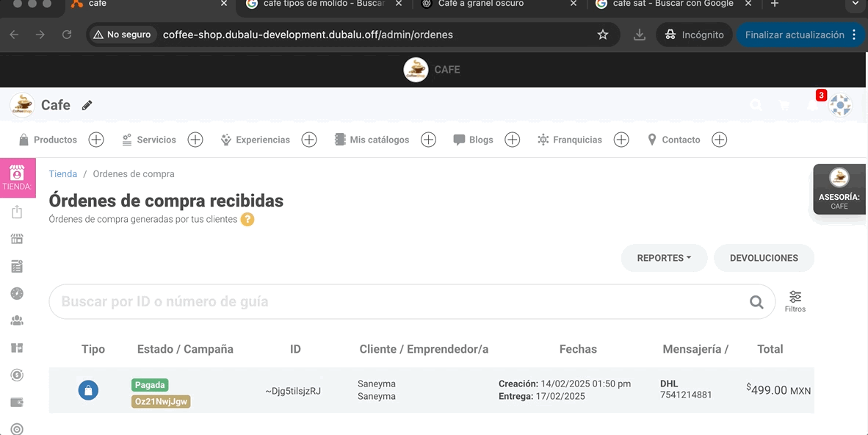Click the share icon in the left sidebar
Viewport: 868px width, 435px height.
point(16,212)
